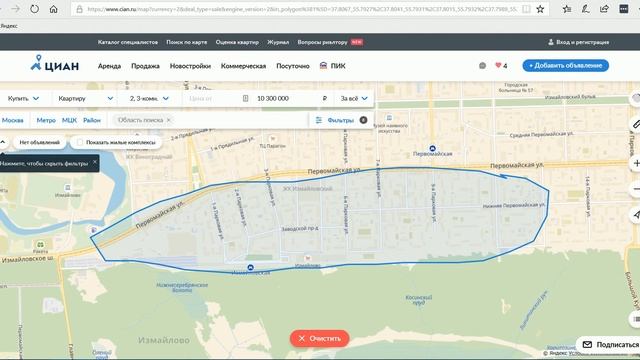Click the museum marker above Первомайская
Image resolution: width=640 pixels, height=360 pixels.
pos(389,118)
